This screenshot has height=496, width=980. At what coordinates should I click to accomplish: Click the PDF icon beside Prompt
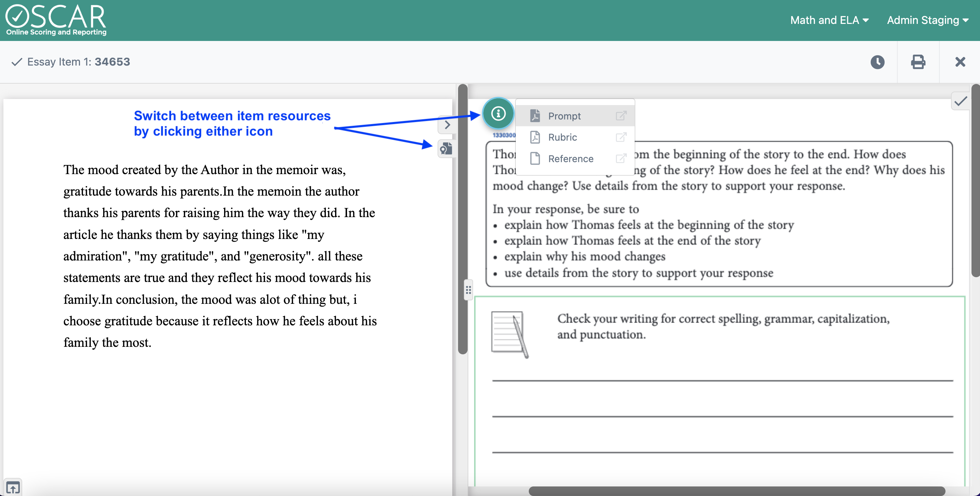tap(535, 115)
